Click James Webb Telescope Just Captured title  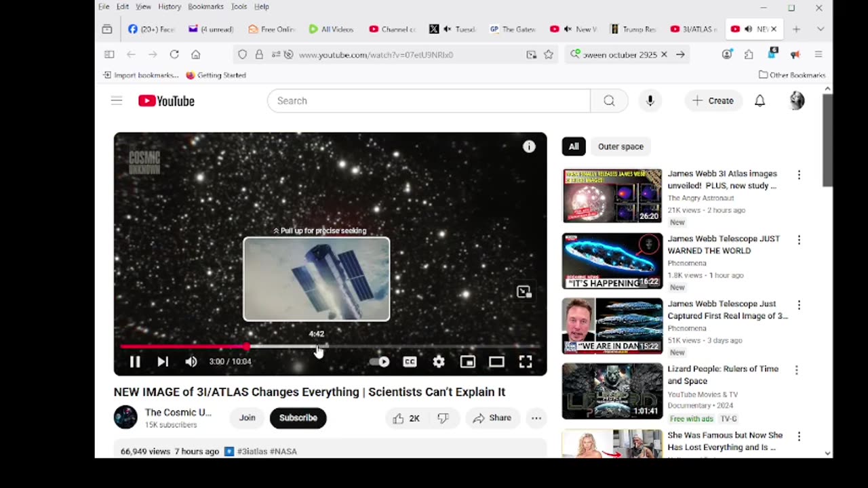(x=727, y=310)
